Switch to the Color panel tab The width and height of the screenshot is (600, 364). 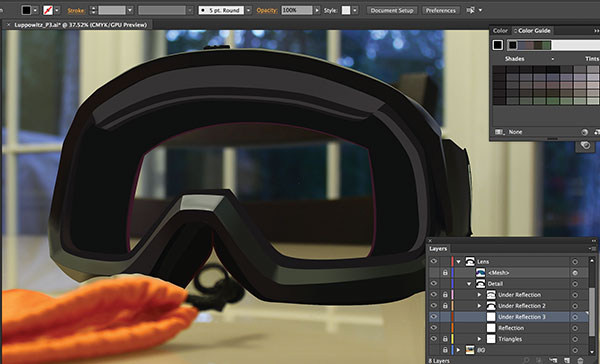pos(500,31)
